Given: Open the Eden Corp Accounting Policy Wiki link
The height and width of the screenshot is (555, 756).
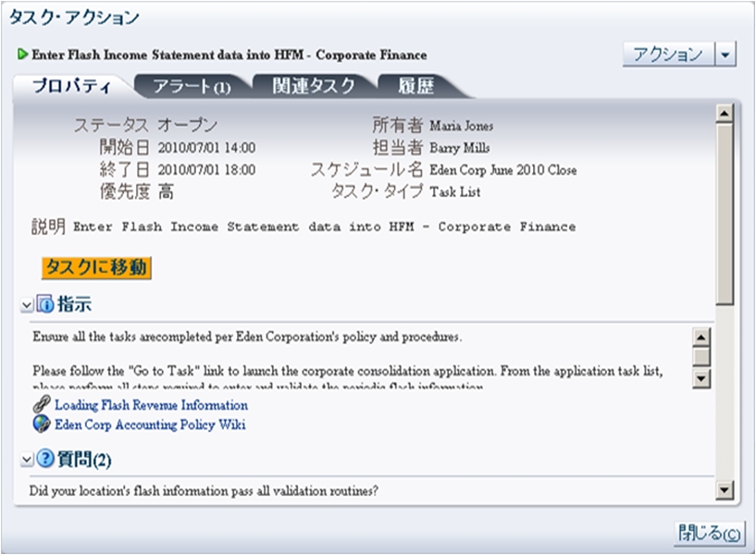Looking at the screenshot, I should pos(144,425).
